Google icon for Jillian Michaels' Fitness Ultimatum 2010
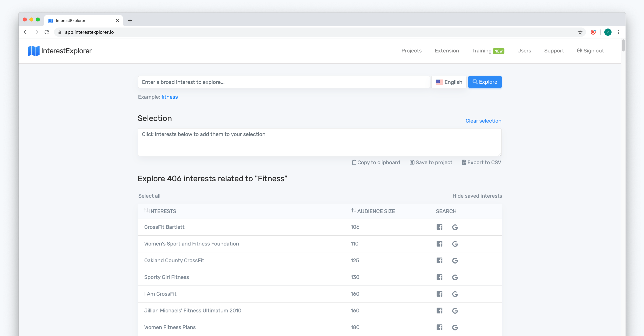644x336 pixels. pos(455,311)
